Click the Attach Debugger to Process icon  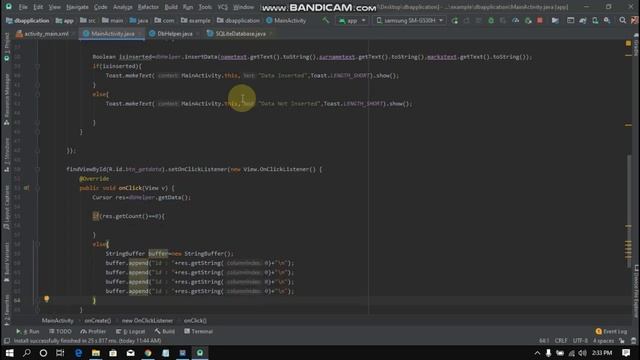[x=528, y=20]
